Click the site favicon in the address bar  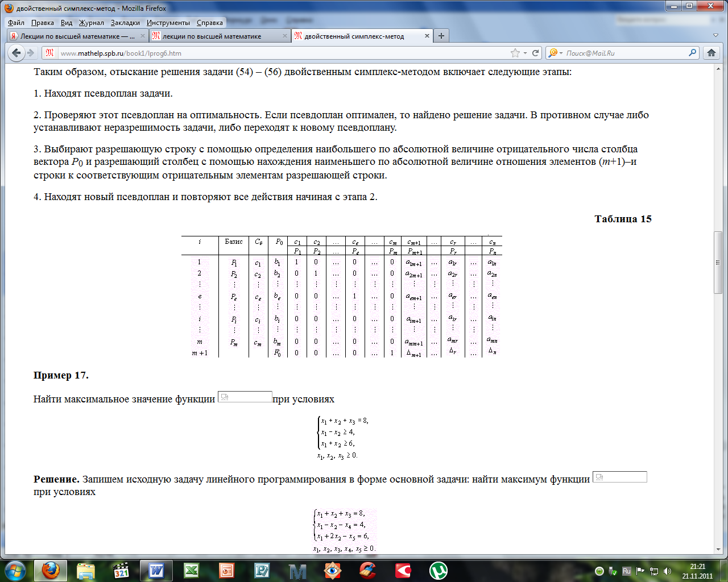(50, 53)
